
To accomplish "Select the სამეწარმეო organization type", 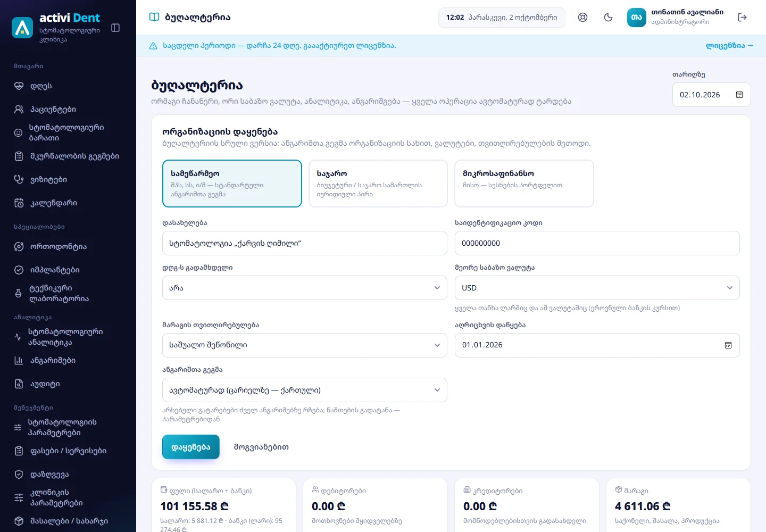I will click(232, 184).
